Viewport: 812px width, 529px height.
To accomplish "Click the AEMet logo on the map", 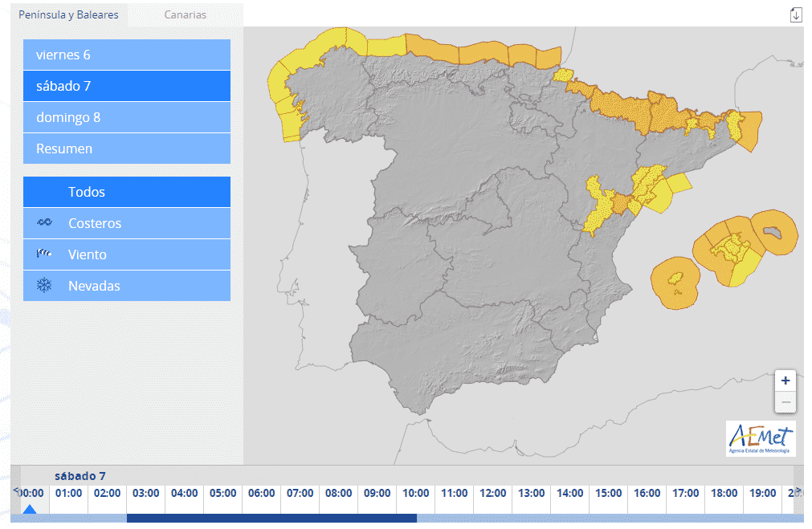I will click(760, 438).
